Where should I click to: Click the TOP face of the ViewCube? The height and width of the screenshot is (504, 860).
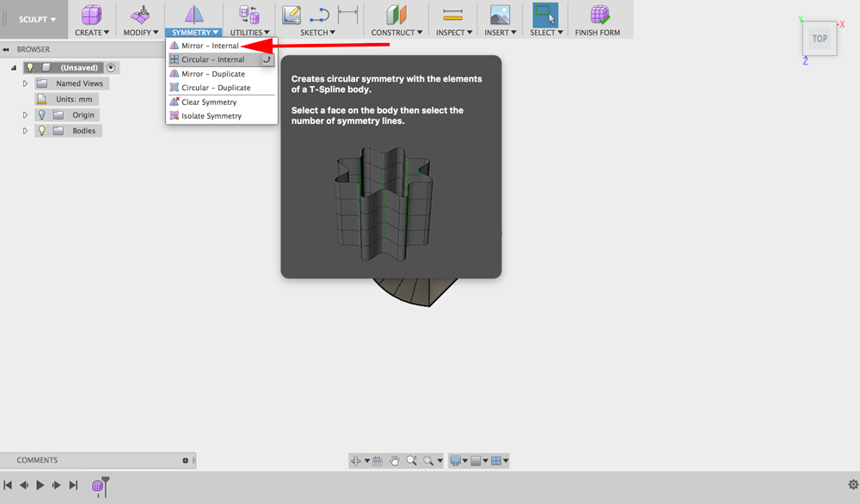click(820, 39)
